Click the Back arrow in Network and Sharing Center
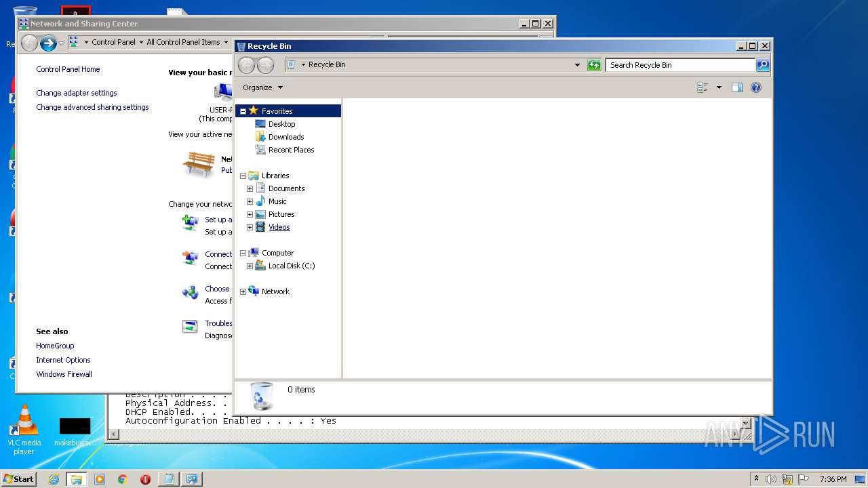Viewport: 868px width, 488px height. (x=29, y=43)
